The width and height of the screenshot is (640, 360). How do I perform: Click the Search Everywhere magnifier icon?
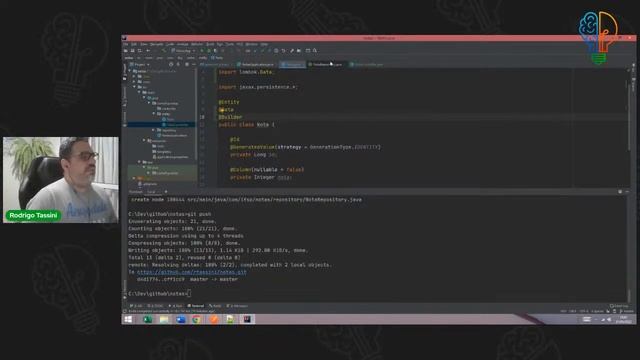coord(315,51)
